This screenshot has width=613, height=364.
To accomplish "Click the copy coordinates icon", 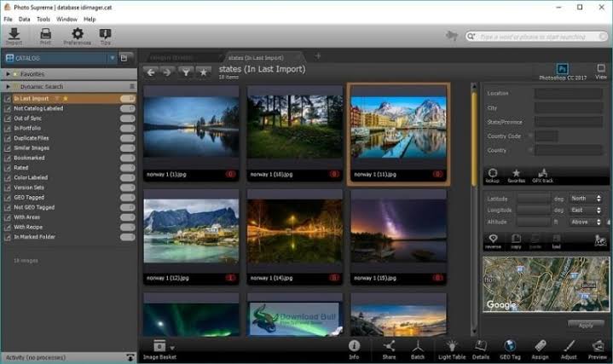I will (x=516, y=241).
